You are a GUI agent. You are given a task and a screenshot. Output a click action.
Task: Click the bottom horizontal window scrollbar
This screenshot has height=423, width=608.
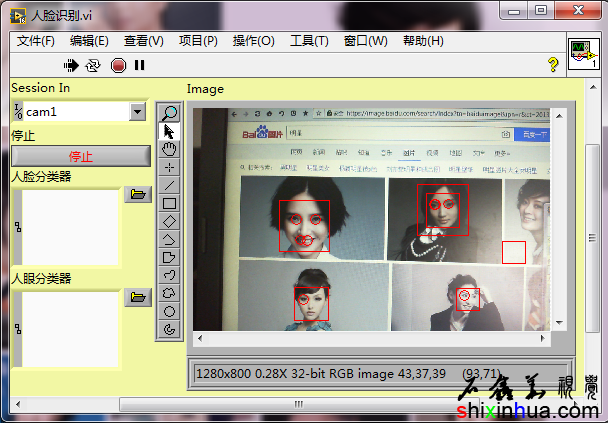296,404
